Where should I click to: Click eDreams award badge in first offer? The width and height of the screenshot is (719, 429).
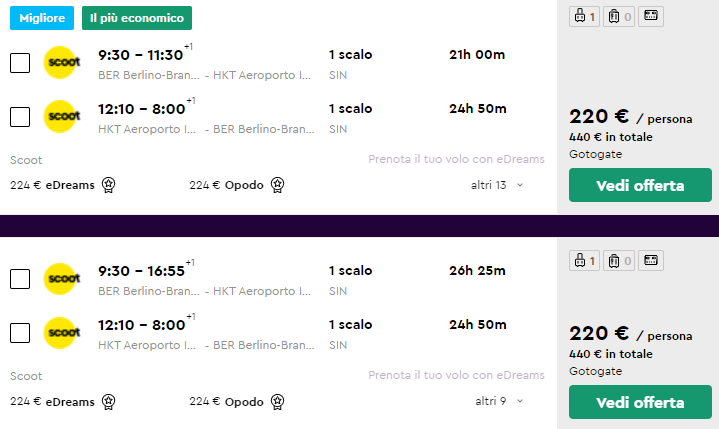coord(109,185)
